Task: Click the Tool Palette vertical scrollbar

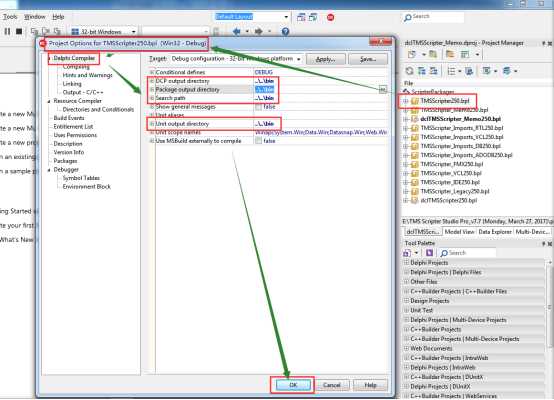Action: click(x=550, y=329)
